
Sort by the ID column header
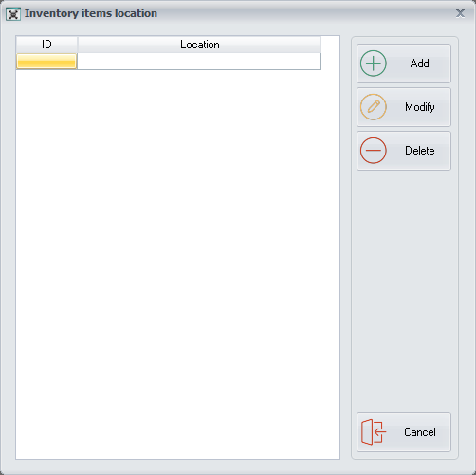coord(46,45)
